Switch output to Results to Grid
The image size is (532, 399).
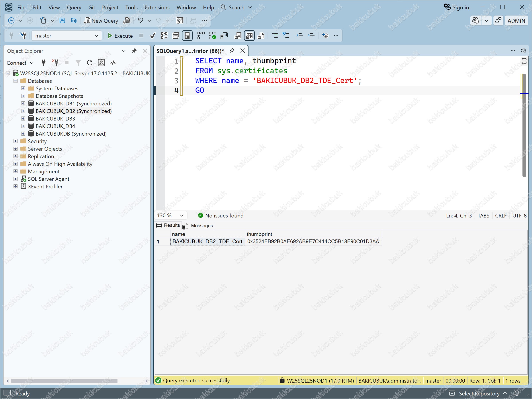249,36
